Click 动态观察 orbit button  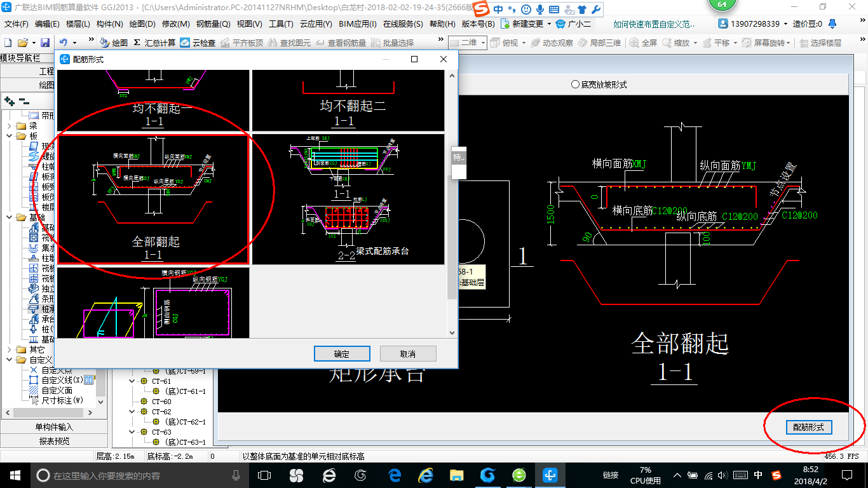[552, 43]
